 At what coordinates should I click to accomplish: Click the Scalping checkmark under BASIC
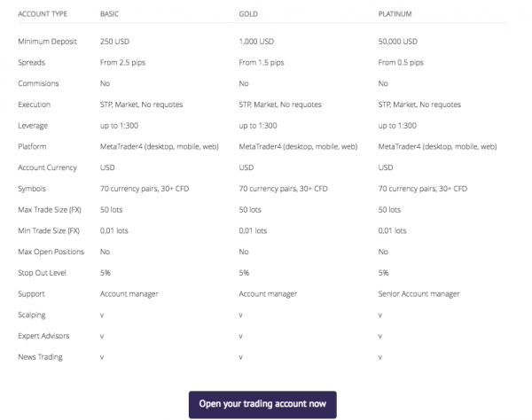pyautogui.click(x=102, y=315)
